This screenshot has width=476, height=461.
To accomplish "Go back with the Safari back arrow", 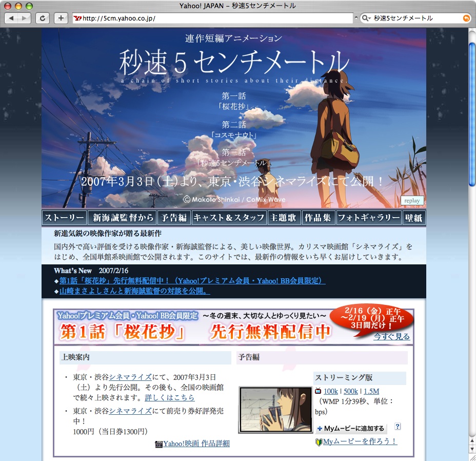I will [x=11, y=18].
